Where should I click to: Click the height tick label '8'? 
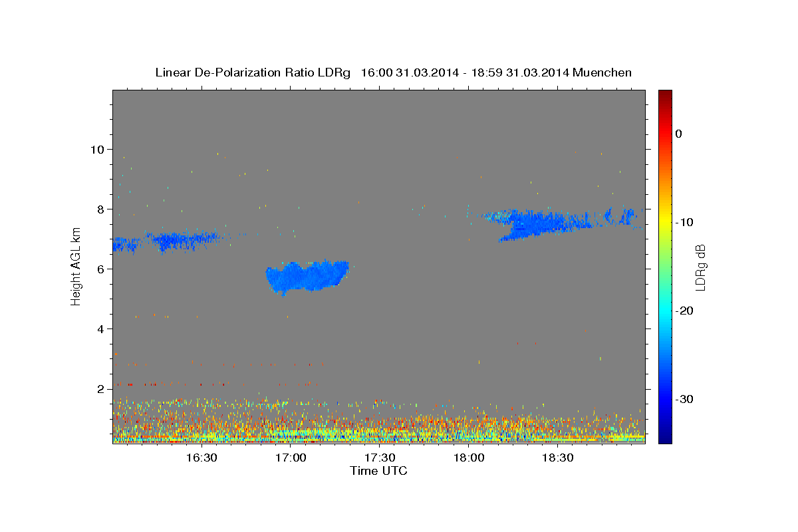102,209
